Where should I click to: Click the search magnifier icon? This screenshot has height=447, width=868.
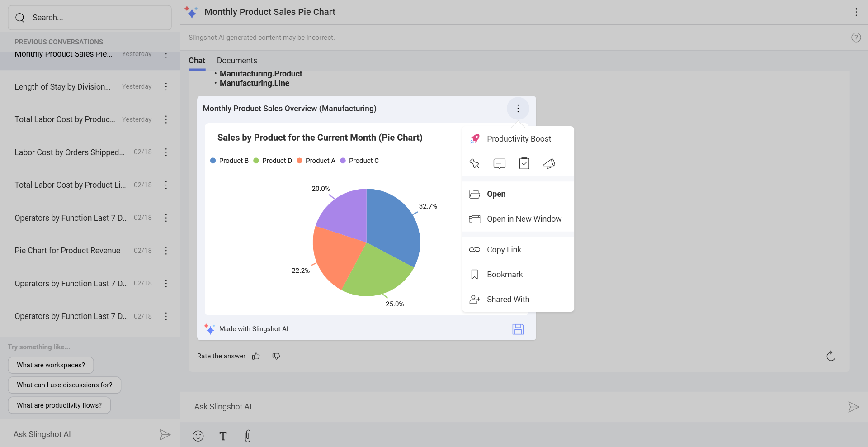click(x=20, y=18)
